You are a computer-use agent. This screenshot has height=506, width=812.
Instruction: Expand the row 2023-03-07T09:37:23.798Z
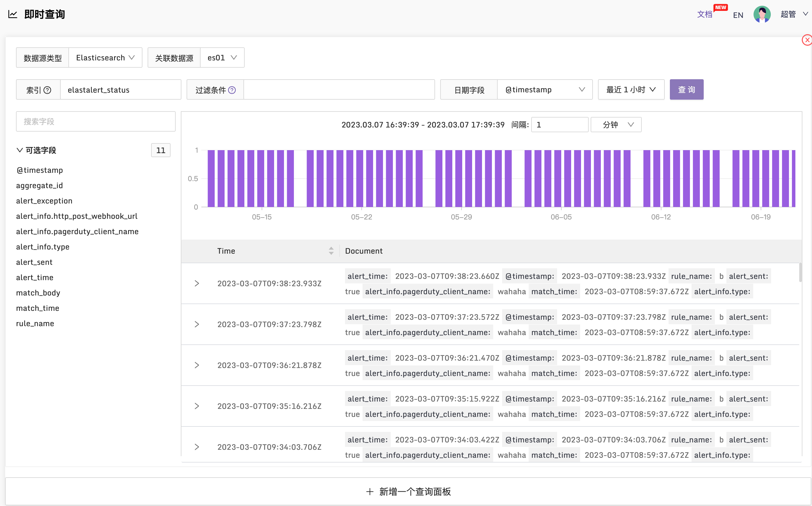pos(197,324)
